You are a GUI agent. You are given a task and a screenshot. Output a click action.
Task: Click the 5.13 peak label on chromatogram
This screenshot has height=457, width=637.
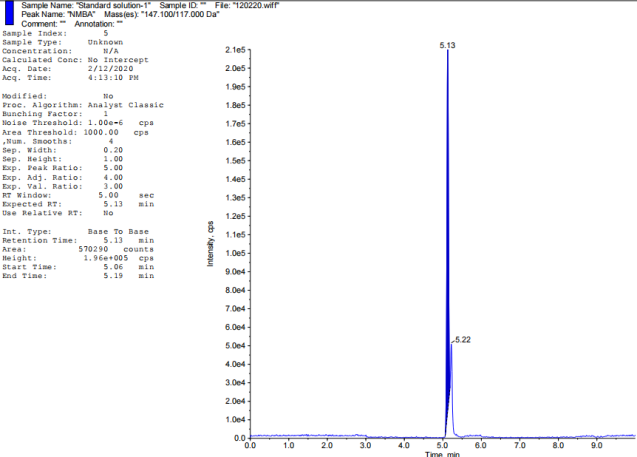(x=447, y=45)
